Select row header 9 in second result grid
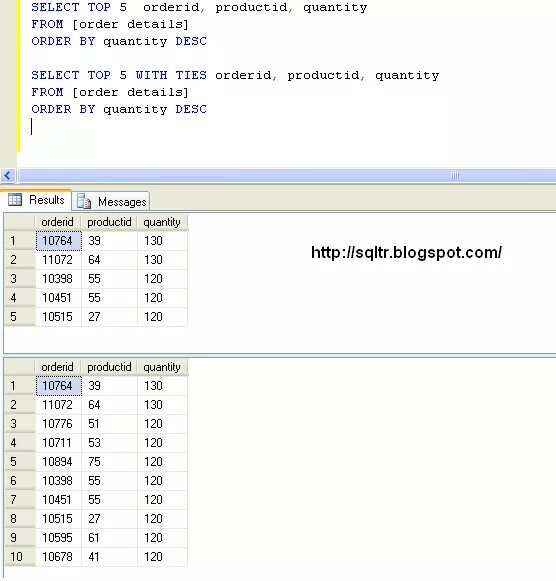The image size is (556, 581). [20, 538]
